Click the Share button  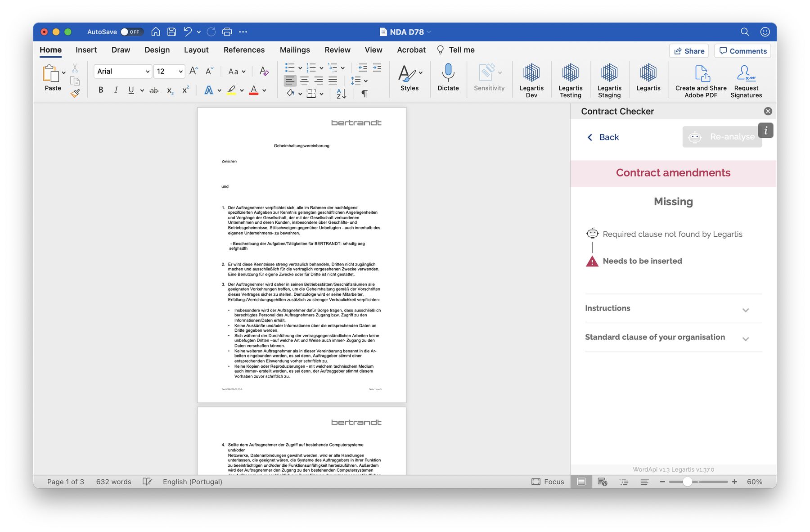pyautogui.click(x=689, y=51)
